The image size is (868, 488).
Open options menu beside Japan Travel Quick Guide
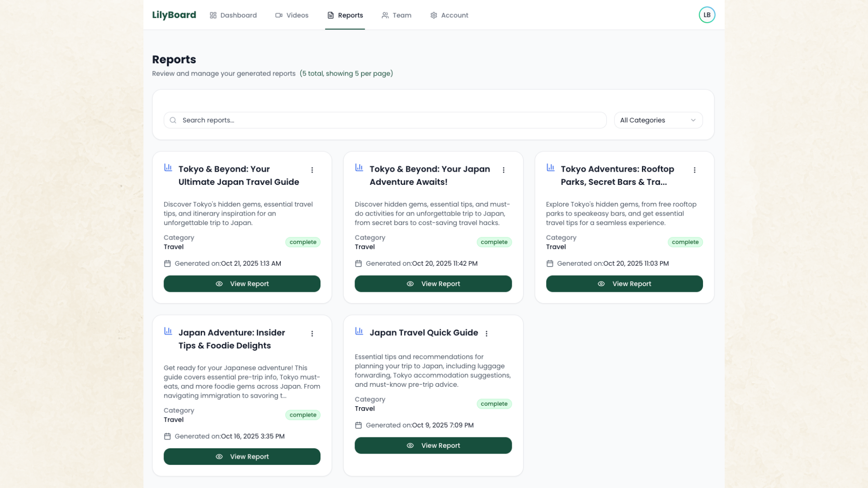tap(486, 333)
